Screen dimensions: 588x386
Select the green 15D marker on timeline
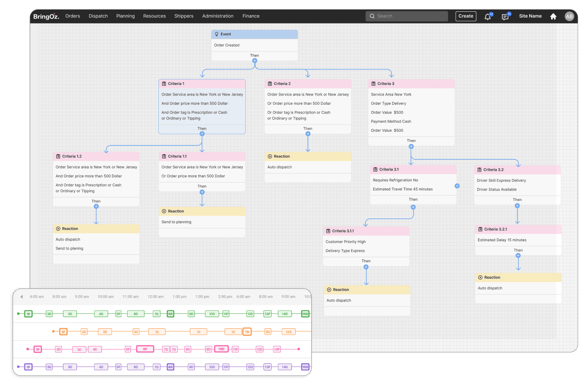[305, 314]
